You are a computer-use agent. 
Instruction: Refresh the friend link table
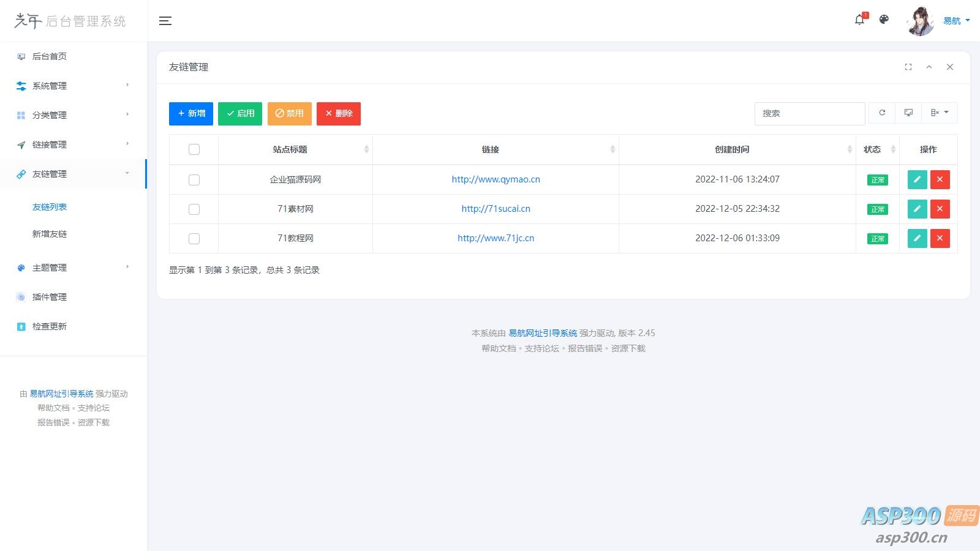pyautogui.click(x=882, y=113)
